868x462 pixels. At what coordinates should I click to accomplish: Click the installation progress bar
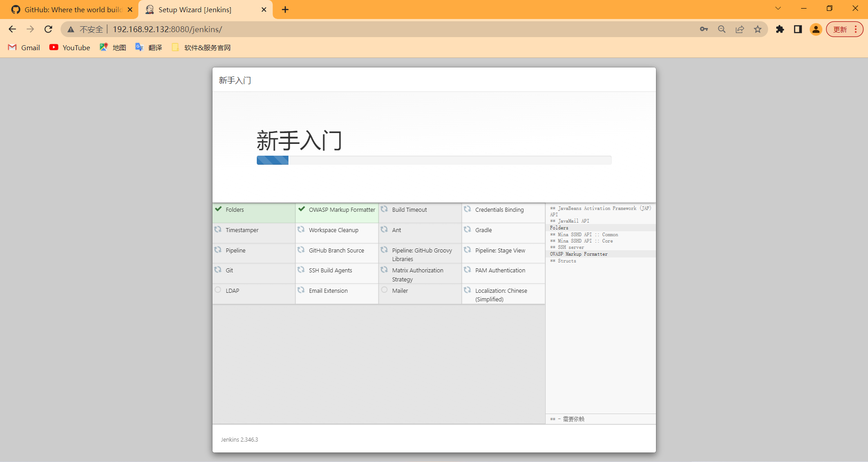434,160
